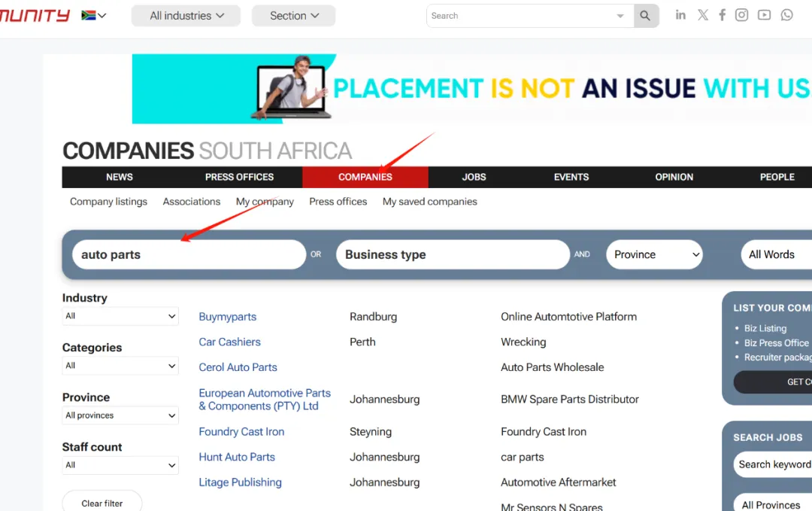Click the Search keyword jobs field
This screenshot has height=511, width=812.
click(x=773, y=464)
